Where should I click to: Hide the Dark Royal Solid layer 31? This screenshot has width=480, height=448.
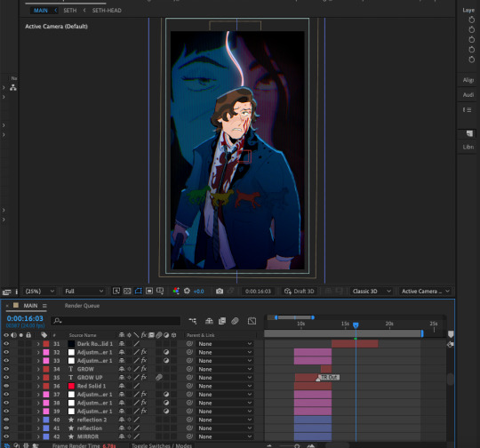(6, 344)
